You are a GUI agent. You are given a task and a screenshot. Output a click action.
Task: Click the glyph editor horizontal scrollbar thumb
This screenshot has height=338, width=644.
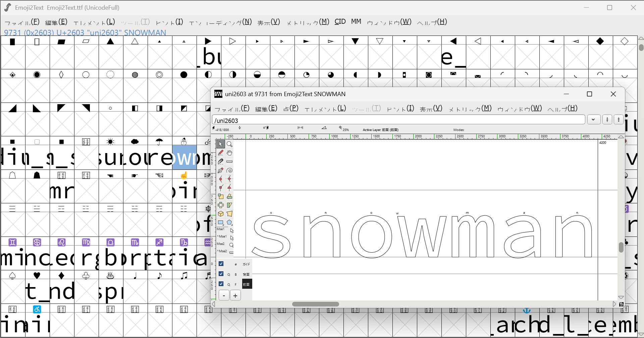[315, 304]
